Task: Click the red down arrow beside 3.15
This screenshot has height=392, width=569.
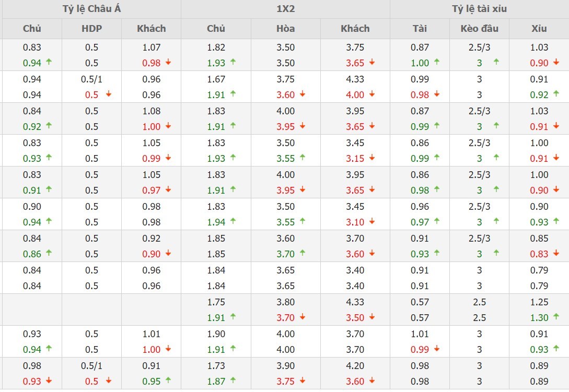Action: click(x=372, y=158)
